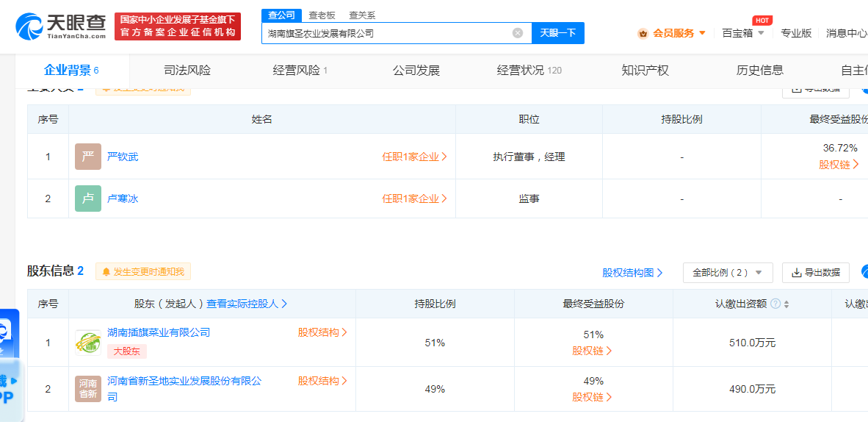
Task: Open 卢寒冰's avatar tile
Action: (88, 199)
